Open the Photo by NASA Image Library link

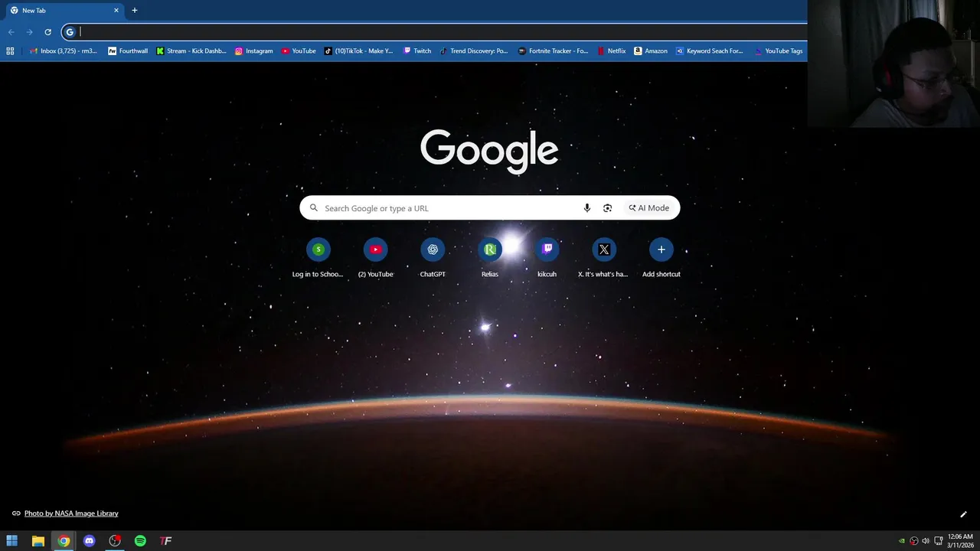[71, 514]
